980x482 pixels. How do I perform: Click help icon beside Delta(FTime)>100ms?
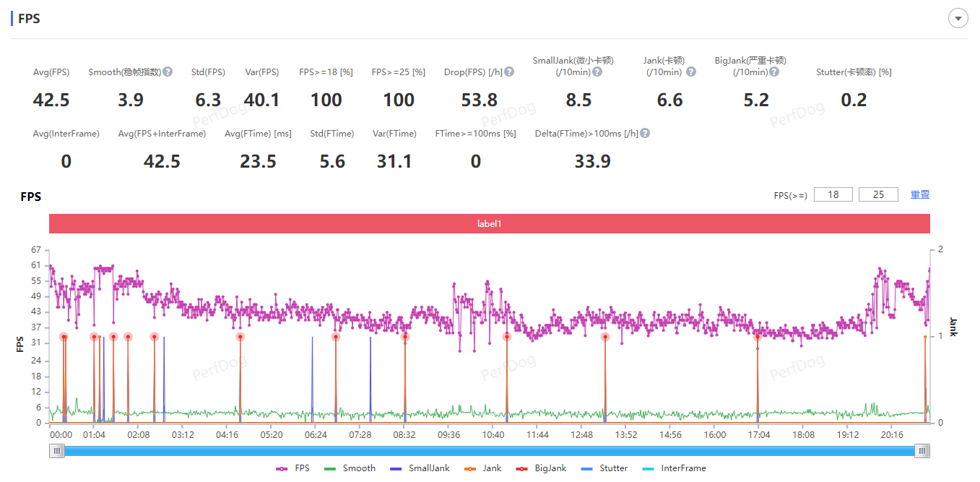(645, 134)
